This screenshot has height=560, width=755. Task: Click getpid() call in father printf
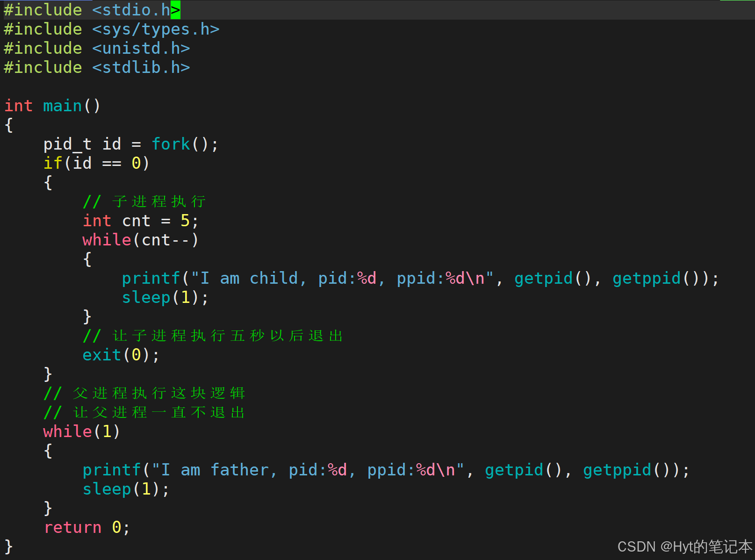(x=524, y=470)
